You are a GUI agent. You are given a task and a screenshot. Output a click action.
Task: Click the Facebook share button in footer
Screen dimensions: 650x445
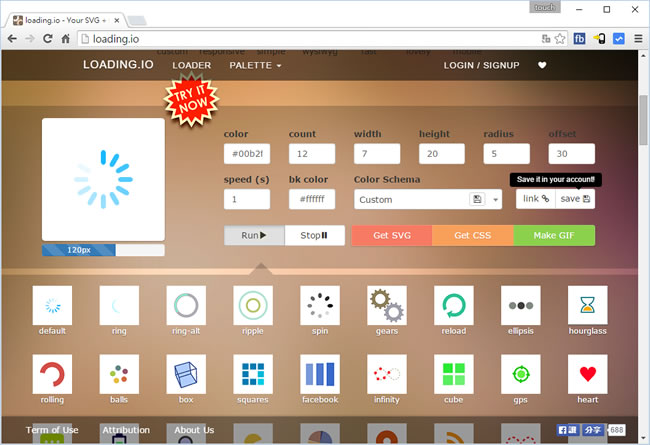593,430
